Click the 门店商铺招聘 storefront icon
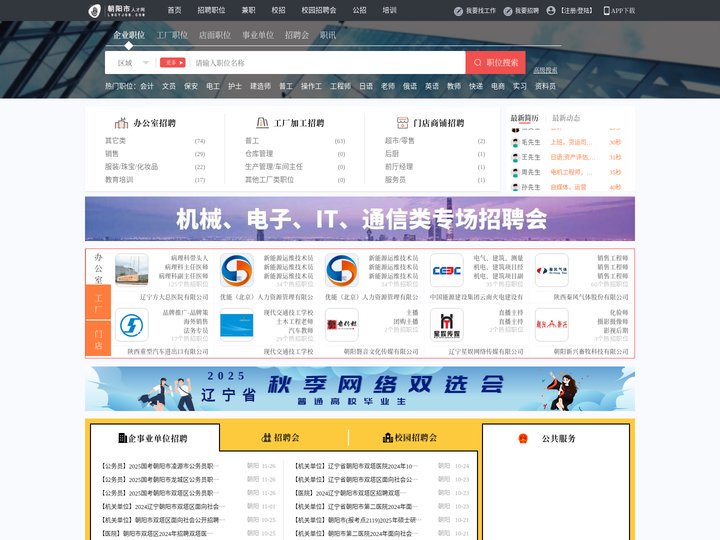The image size is (720, 540). (x=402, y=123)
